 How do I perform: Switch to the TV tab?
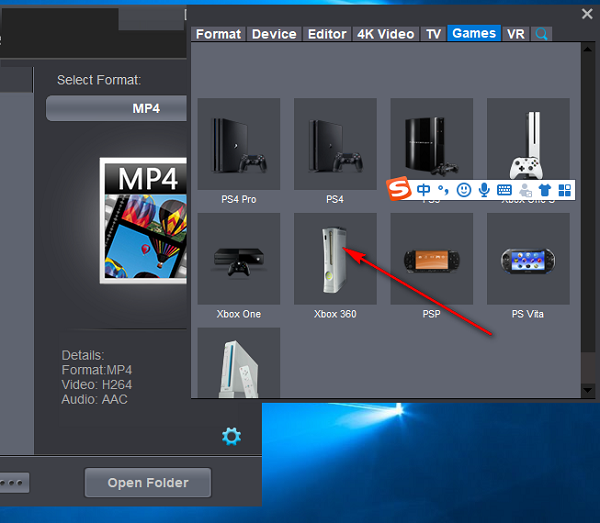434,34
